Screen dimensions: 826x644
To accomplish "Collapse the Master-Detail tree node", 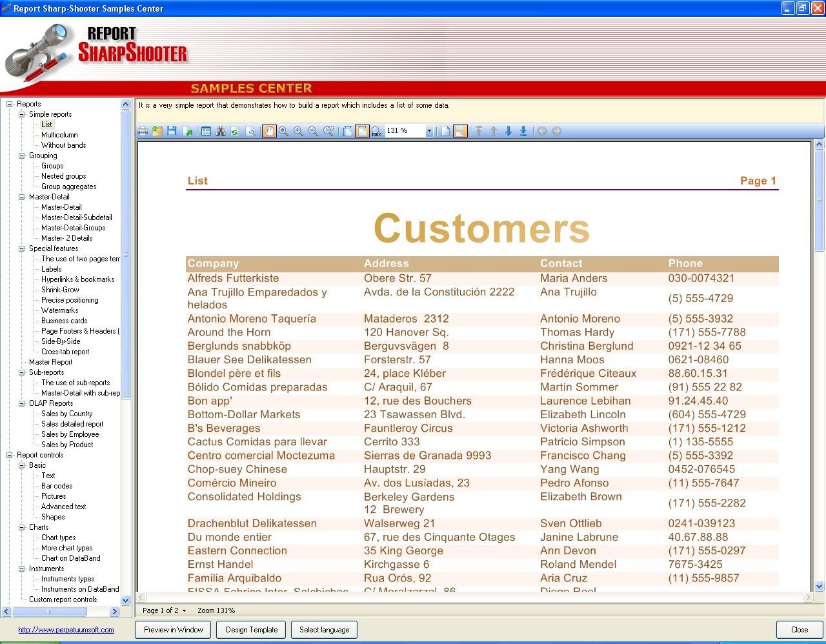I will pyautogui.click(x=22, y=197).
